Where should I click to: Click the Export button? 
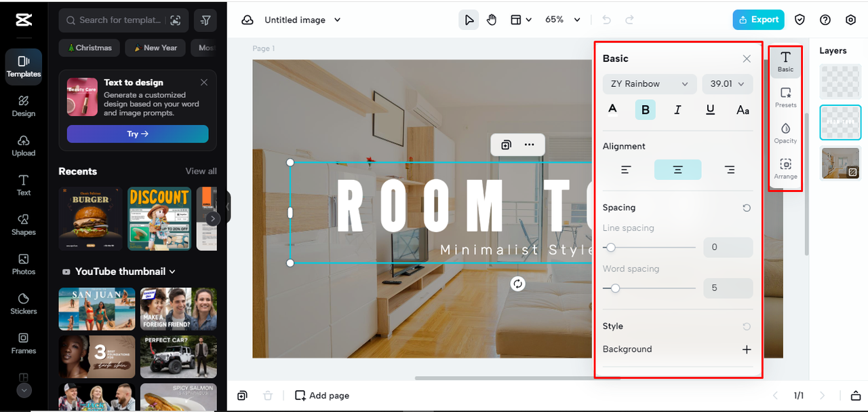click(759, 20)
